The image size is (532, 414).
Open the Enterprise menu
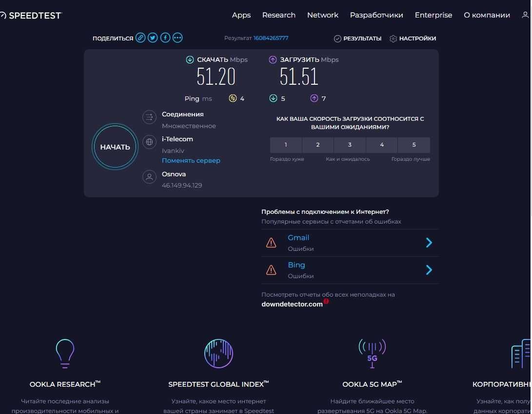pyautogui.click(x=433, y=15)
